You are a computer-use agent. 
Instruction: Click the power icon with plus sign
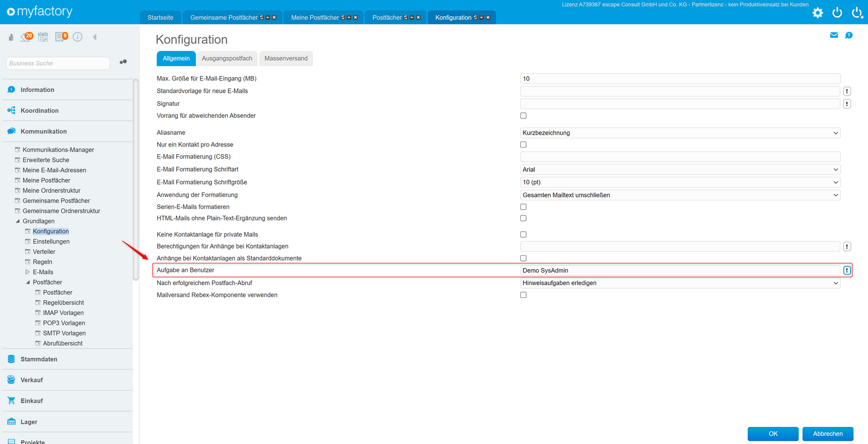tap(857, 12)
